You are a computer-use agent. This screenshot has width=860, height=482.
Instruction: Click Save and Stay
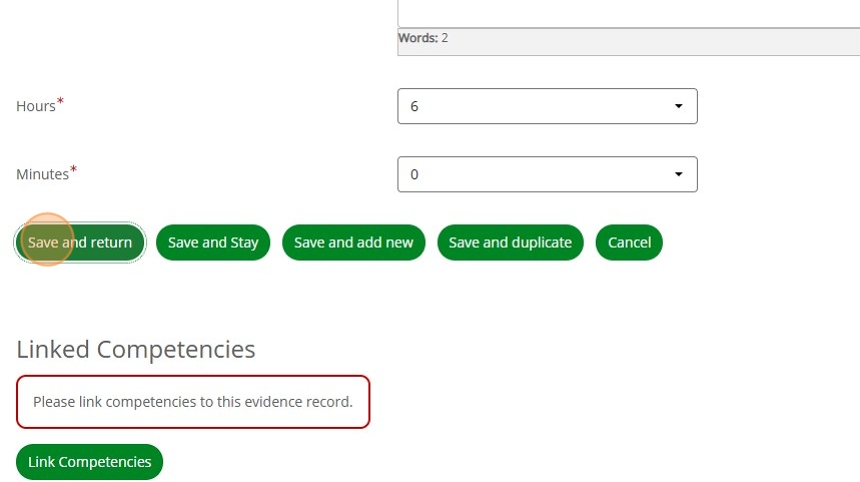[x=213, y=242]
